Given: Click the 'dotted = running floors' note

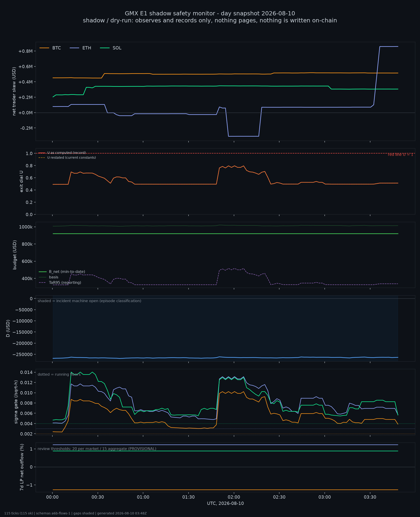Looking at the screenshot, I should click(x=59, y=375).
